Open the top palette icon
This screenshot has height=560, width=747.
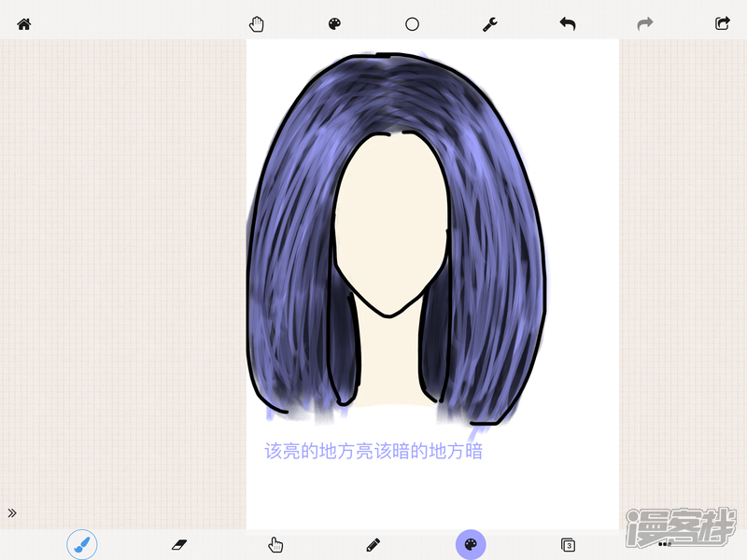point(334,24)
